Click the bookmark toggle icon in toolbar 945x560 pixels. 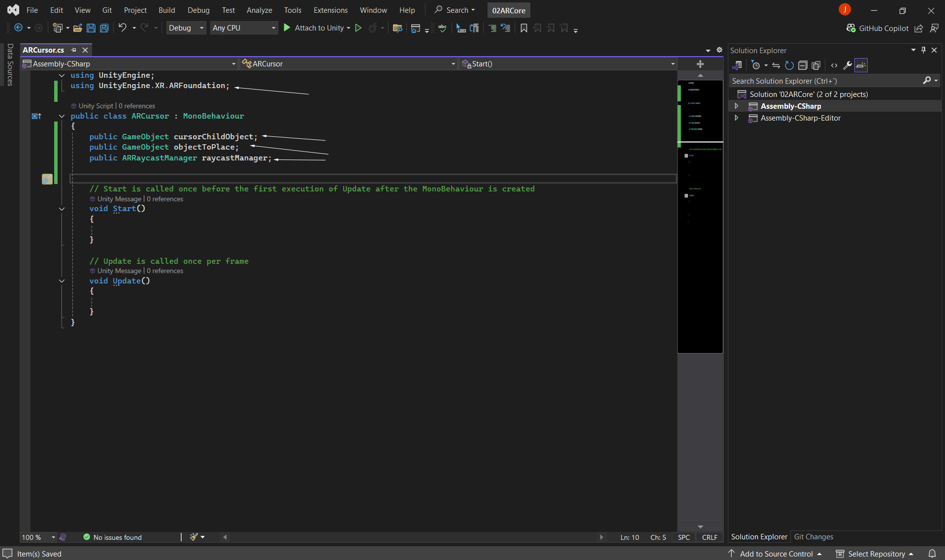coord(523,28)
